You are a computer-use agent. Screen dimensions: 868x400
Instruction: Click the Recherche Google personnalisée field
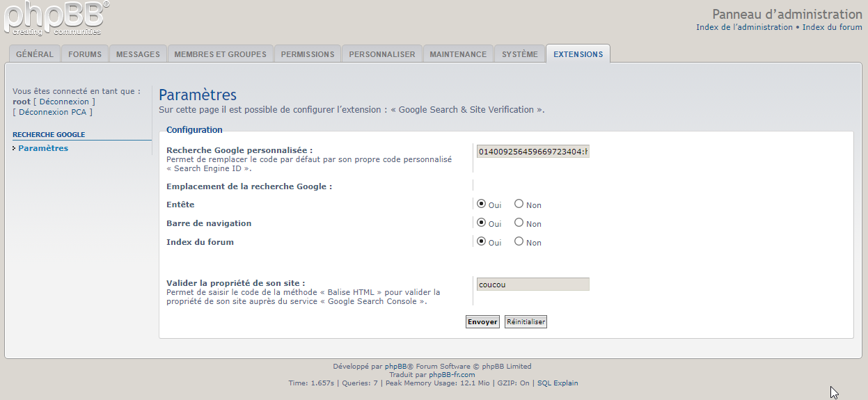click(532, 152)
